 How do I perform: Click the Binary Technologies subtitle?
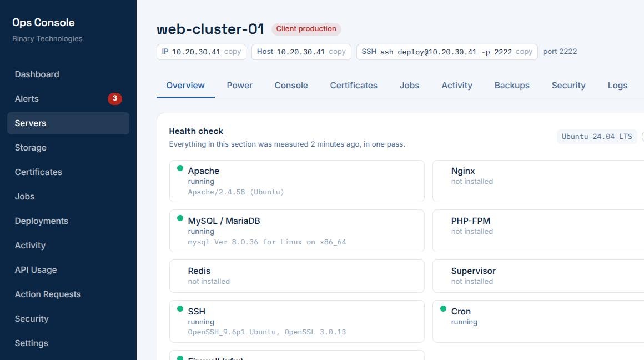click(x=47, y=39)
